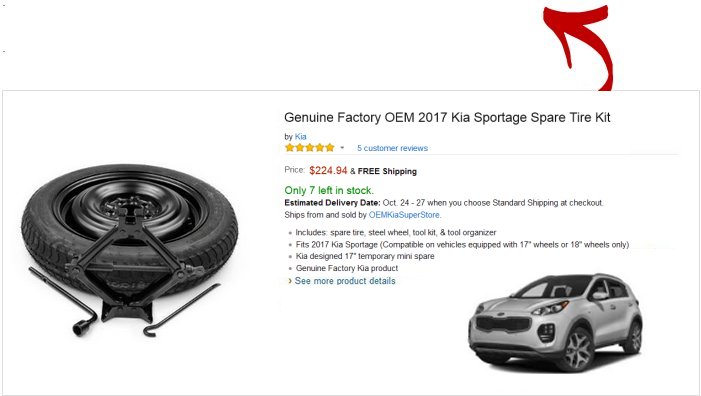This screenshot has height=396, width=701.
Task: Click the FREE Shipping text
Action: pos(387,171)
